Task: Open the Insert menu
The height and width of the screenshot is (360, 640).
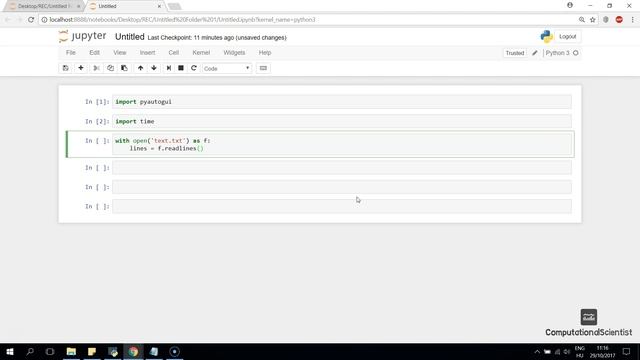Action: pos(147,53)
